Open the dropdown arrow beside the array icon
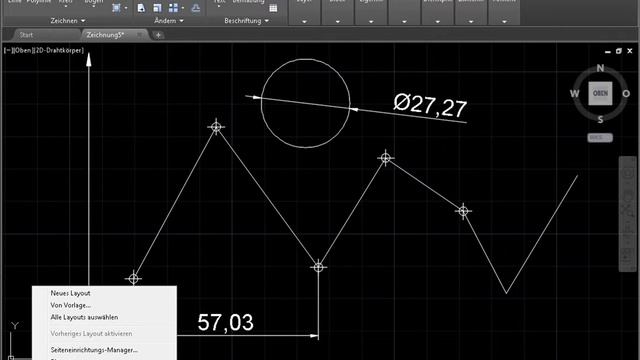The height and width of the screenshot is (360, 640). click(182, 8)
